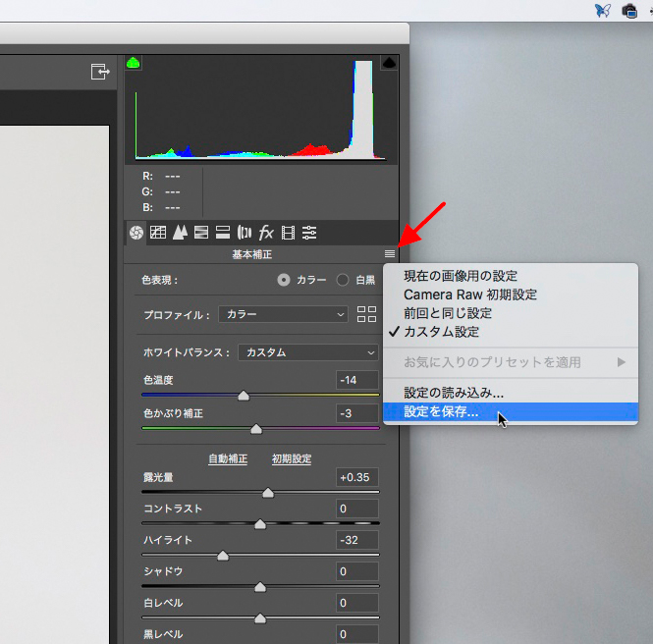Click the 自動補正 link
Screen dimensions: 653x644
[x=228, y=459]
